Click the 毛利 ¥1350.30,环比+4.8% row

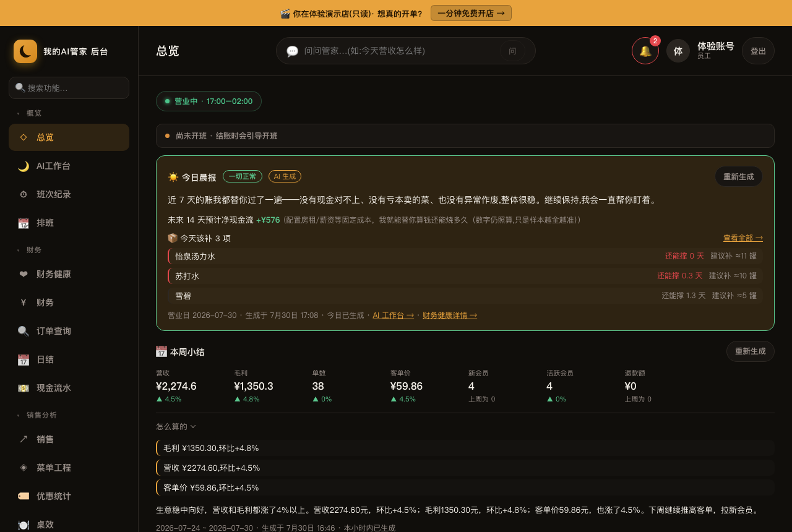coord(465,448)
